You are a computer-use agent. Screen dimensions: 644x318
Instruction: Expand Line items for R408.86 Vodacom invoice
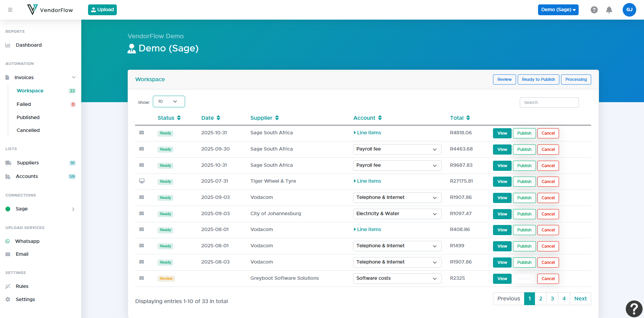point(367,229)
